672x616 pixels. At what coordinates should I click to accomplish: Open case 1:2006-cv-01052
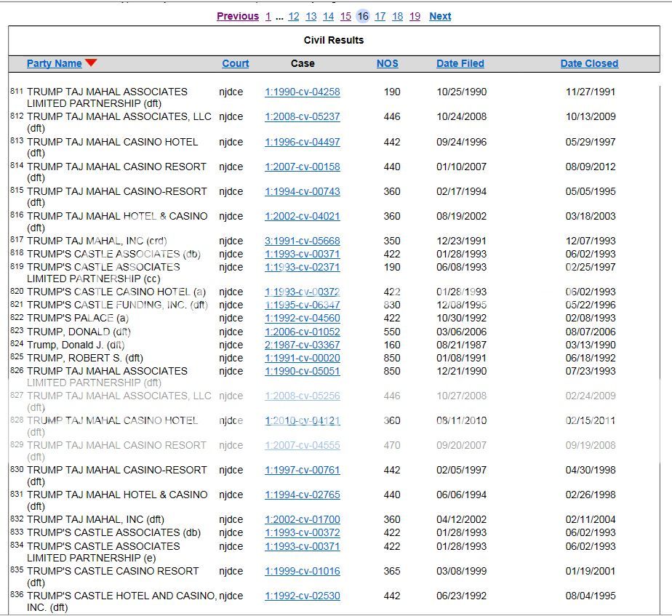click(302, 332)
